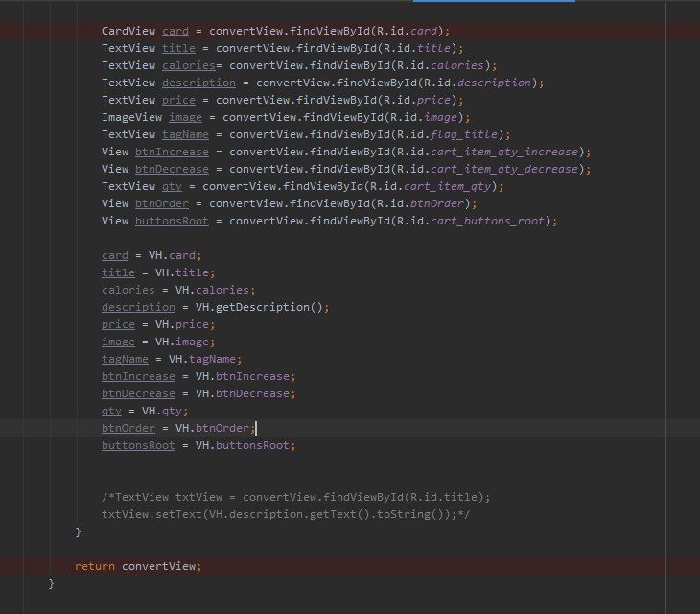The image size is (700, 614).
Task: Click the "VH.card" field reference
Action: tap(172, 256)
